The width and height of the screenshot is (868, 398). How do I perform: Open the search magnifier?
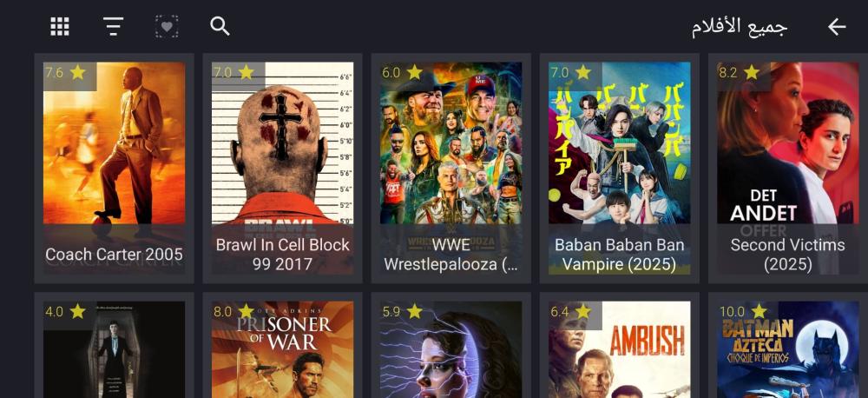pyautogui.click(x=220, y=27)
